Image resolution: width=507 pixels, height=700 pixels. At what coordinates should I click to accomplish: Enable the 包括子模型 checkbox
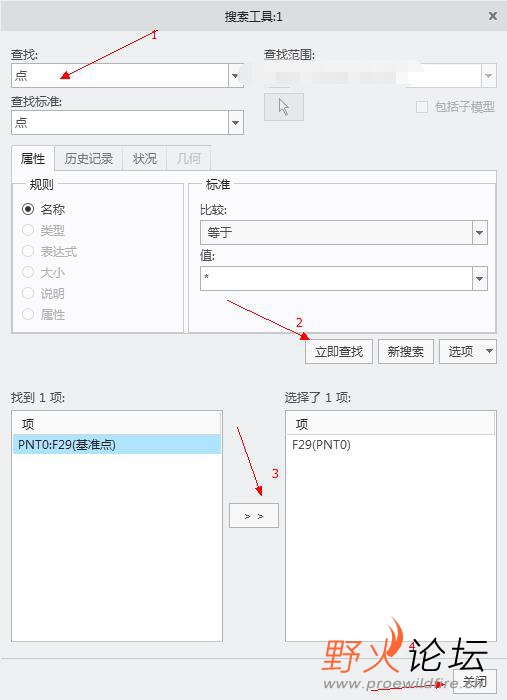(x=422, y=107)
